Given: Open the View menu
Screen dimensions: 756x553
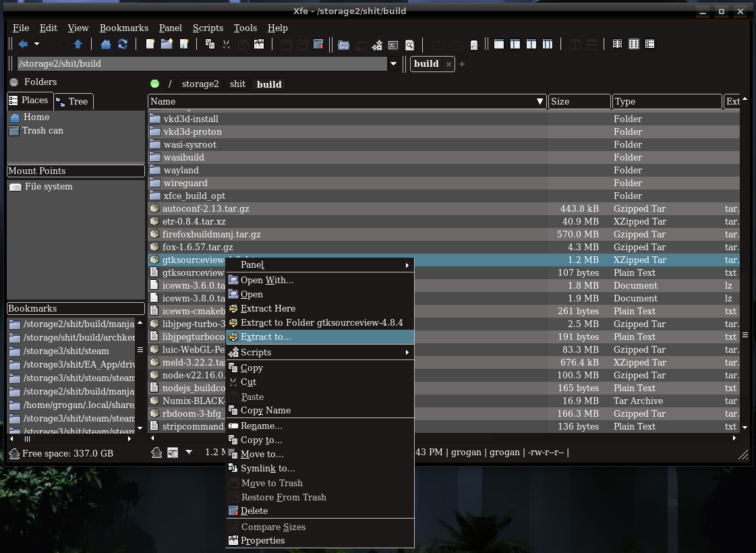Looking at the screenshot, I should pos(78,28).
